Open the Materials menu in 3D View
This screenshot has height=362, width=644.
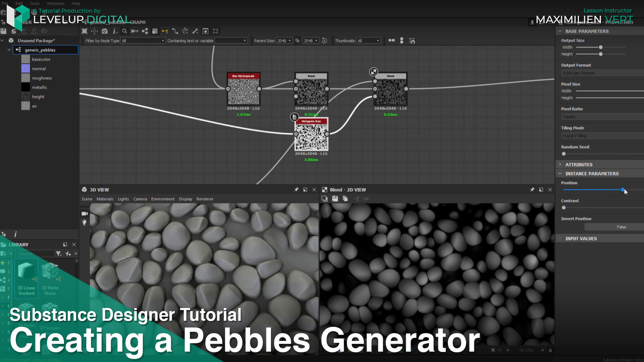[105, 199]
